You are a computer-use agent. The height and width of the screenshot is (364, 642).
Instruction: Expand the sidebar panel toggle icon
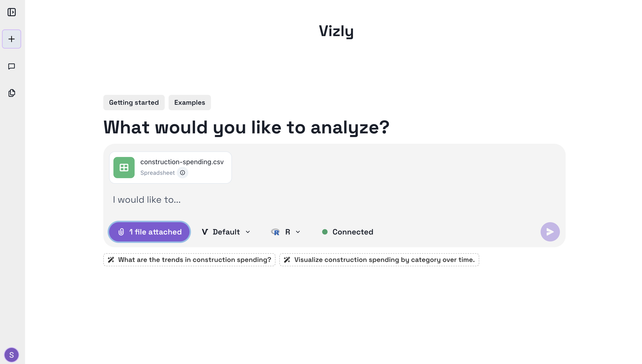pos(12,12)
